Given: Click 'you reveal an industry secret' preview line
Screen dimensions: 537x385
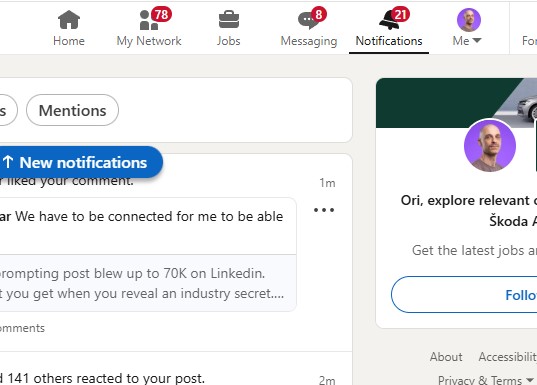Looking at the screenshot, I should [142, 294].
